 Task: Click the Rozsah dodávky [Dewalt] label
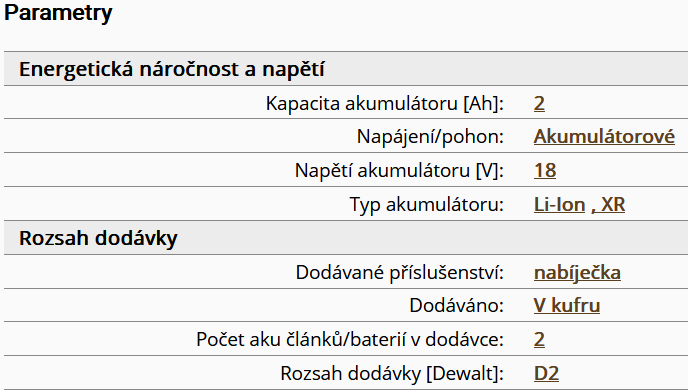pyautogui.click(x=392, y=373)
